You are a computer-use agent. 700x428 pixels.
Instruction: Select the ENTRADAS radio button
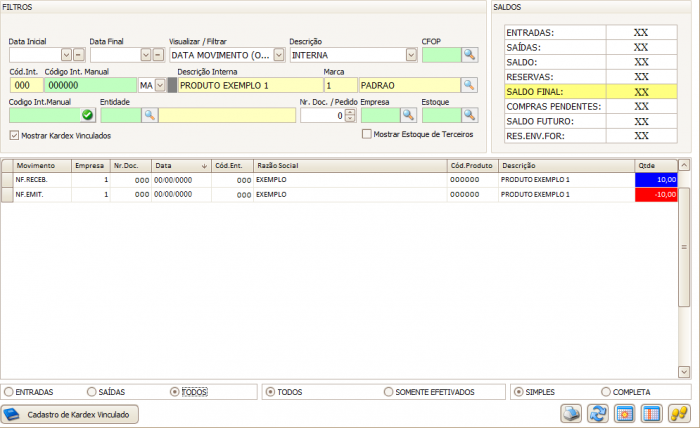10,392
